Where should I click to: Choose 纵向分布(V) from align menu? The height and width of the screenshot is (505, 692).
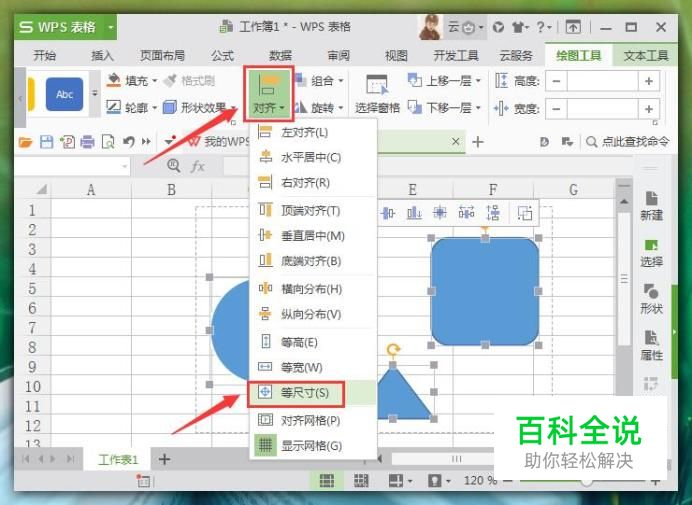313,314
